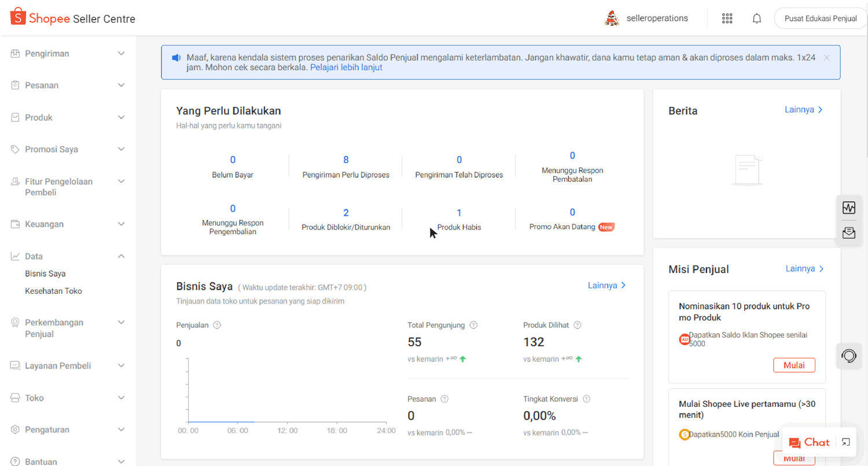Image resolution: width=868 pixels, height=466 pixels.
Task: Open the notifications bell icon
Action: click(756, 18)
